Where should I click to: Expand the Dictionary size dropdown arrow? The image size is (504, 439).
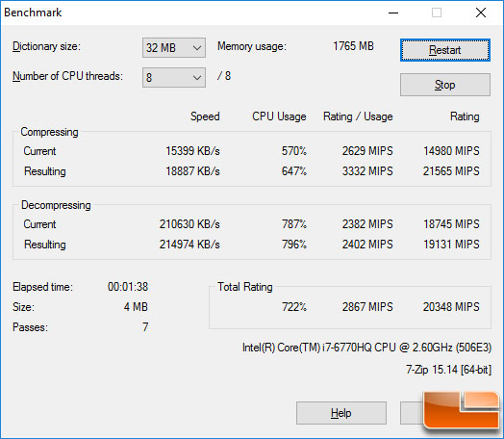click(x=197, y=48)
